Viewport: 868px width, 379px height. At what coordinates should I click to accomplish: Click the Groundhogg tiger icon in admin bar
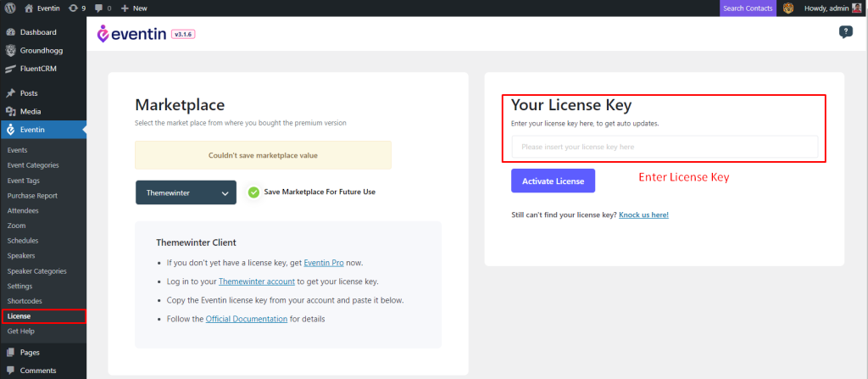tap(787, 8)
